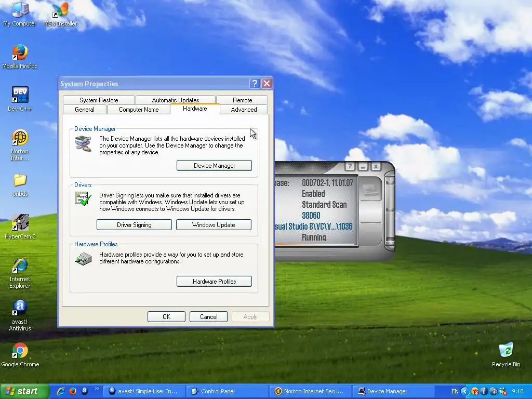Viewport: 532px width, 399px height.
Task: Select the MSN Installer desktop shortcut
Action: tap(60, 14)
